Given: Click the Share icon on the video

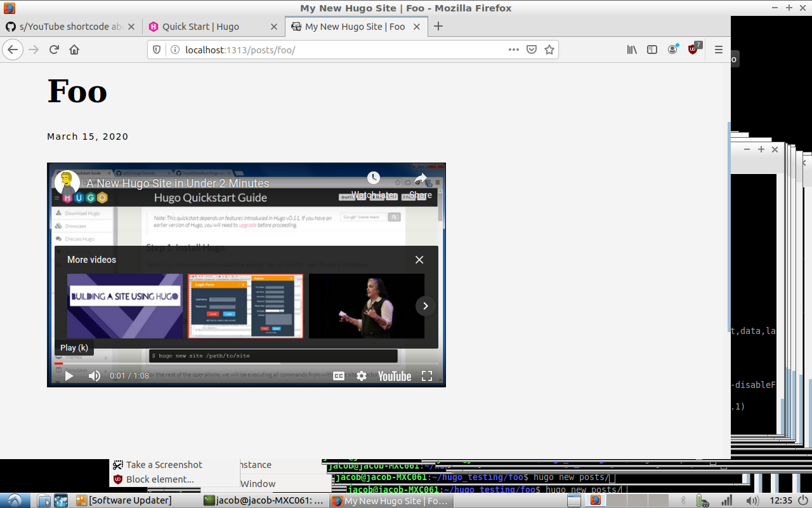Looking at the screenshot, I should click(421, 185).
